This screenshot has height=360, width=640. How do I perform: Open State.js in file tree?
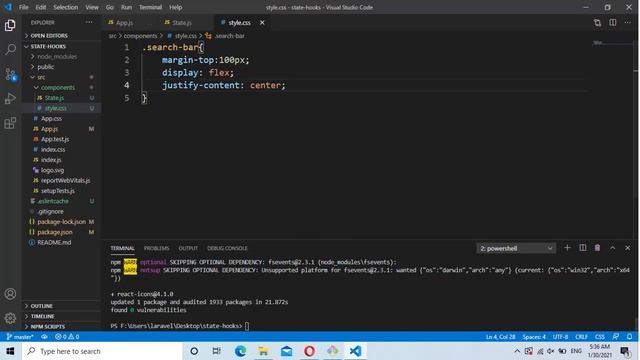click(54, 98)
